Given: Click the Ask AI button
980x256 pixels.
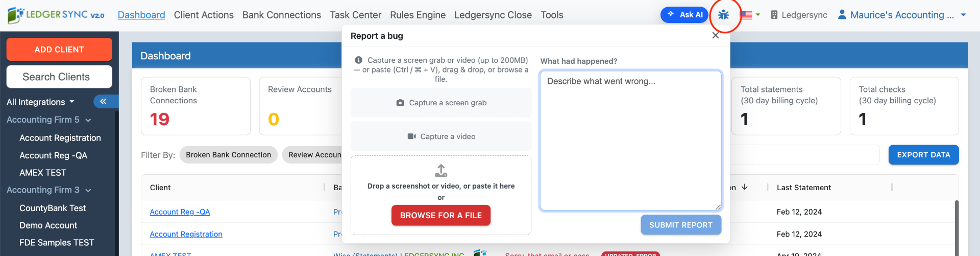Looking at the screenshot, I should point(684,15).
